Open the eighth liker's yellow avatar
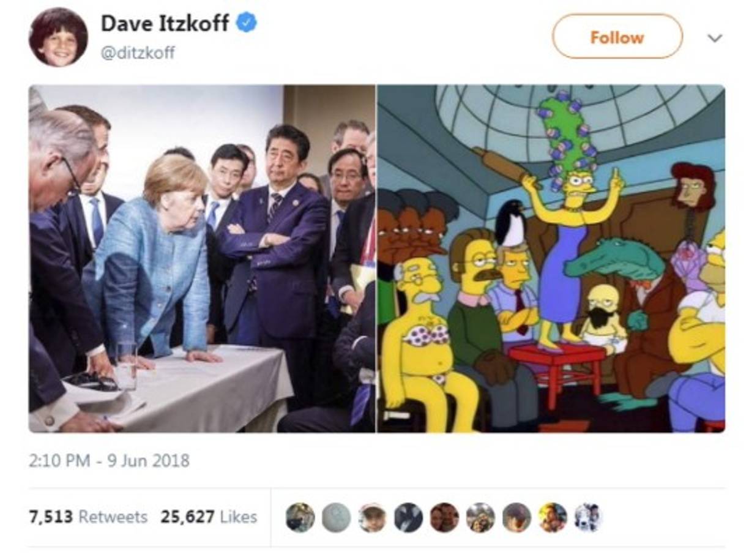Image resolution: width=749 pixels, height=560 pixels. pyautogui.click(x=553, y=518)
